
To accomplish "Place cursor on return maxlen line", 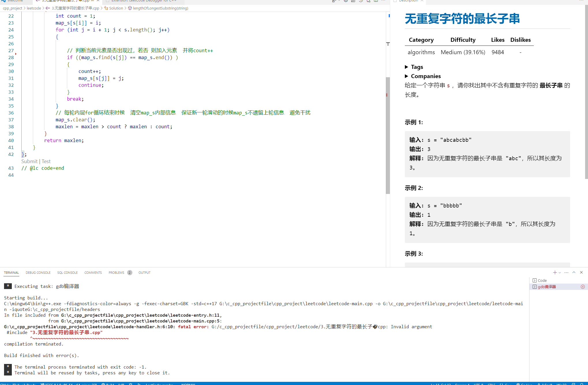I will 64,140.
